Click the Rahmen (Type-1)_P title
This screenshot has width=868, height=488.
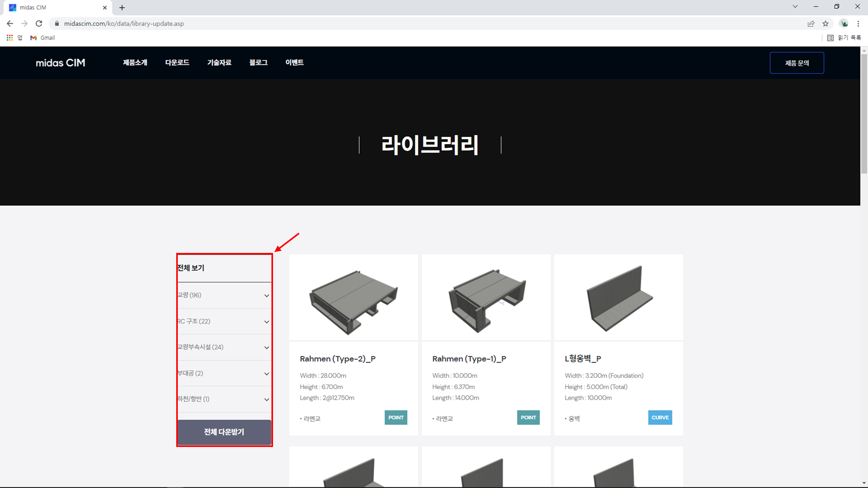[x=469, y=359]
